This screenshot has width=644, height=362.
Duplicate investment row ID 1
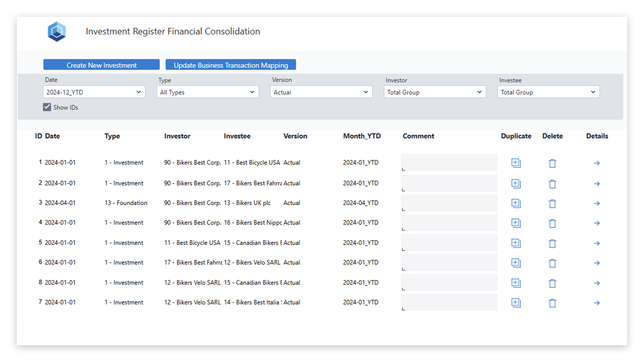[516, 163]
